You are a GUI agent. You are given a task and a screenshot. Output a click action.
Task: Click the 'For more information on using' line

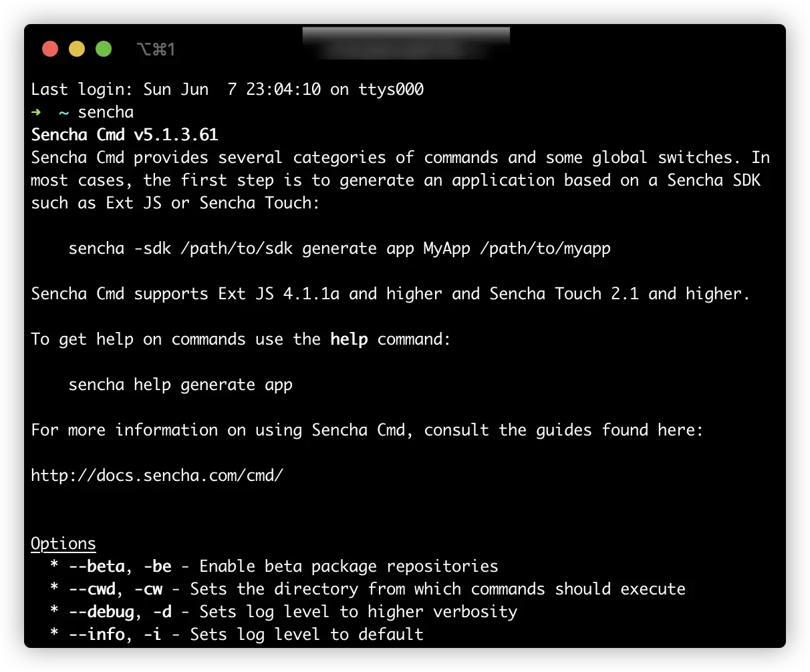[x=367, y=430]
